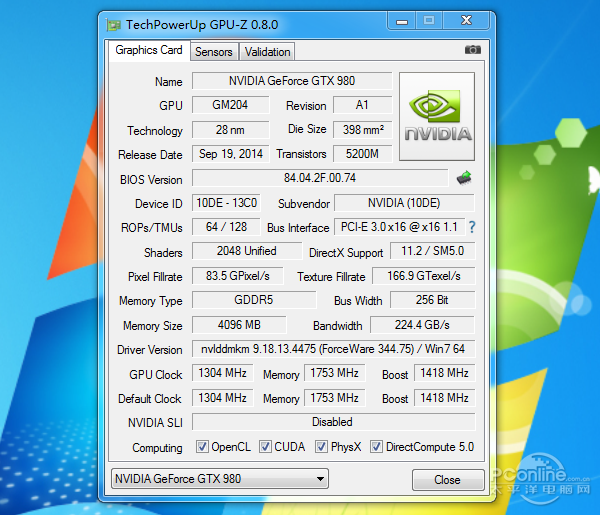This screenshot has height=515, width=600.
Task: Click the Bus Width field 256 Bit
Action: (432, 300)
